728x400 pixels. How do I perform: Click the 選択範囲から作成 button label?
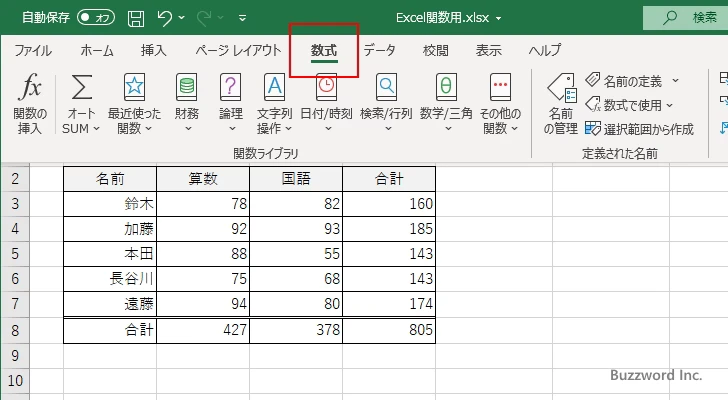[649, 129]
